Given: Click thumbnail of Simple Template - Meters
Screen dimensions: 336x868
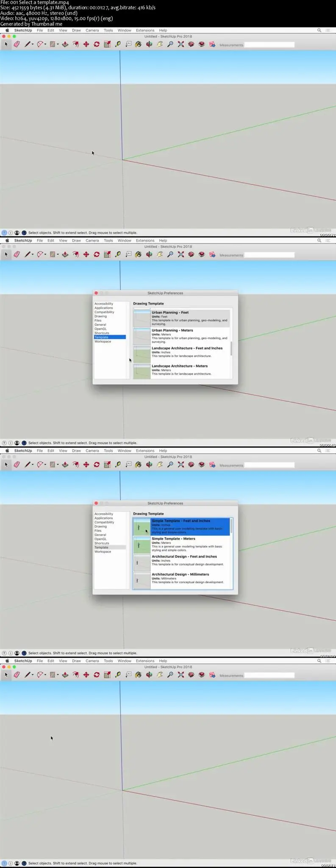Looking at the screenshot, I should tap(142, 545).
